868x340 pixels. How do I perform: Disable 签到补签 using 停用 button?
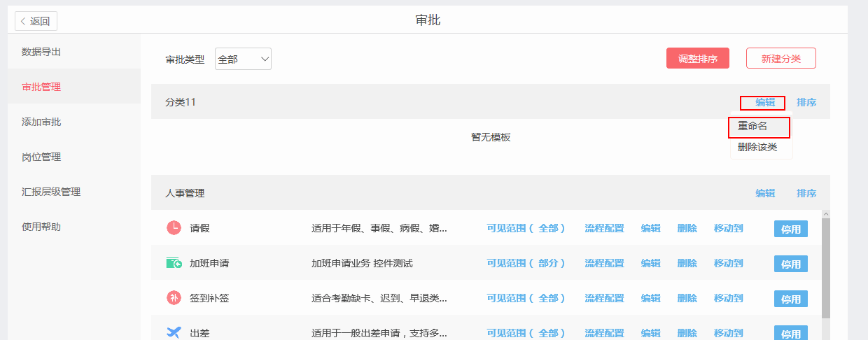790,299
